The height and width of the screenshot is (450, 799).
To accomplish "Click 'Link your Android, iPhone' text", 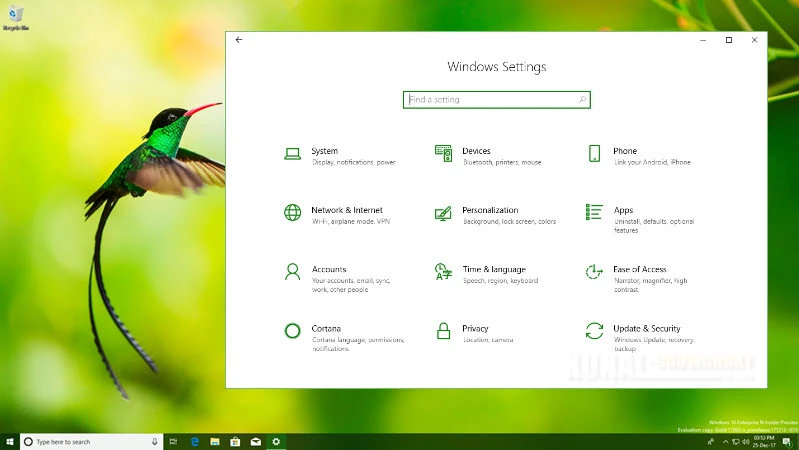I will point(652,162).
